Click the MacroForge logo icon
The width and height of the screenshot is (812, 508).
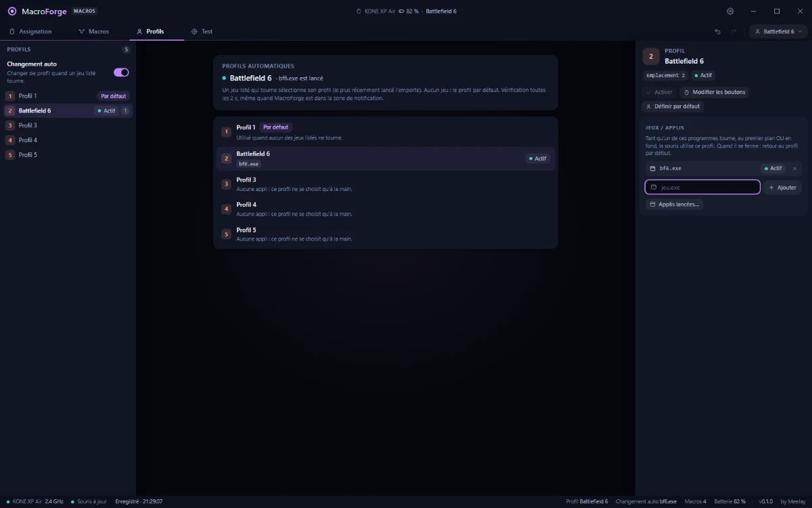tap(12, 12)
